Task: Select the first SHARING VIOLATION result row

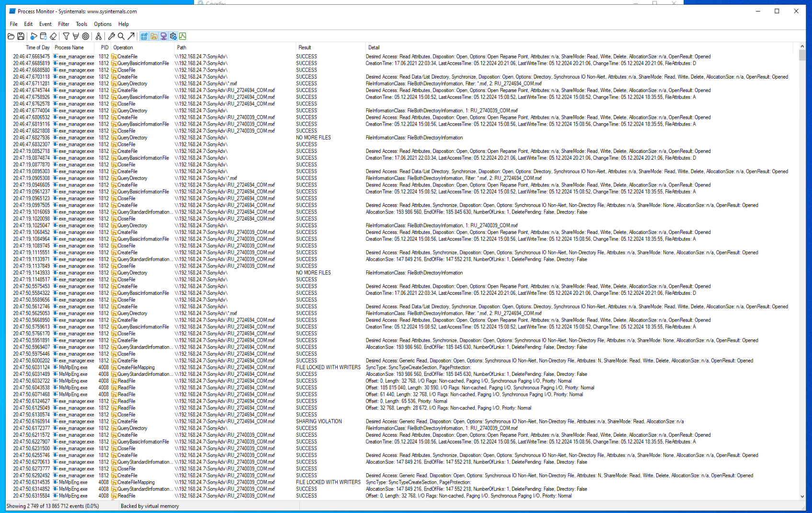Action: tap(402, 421)
